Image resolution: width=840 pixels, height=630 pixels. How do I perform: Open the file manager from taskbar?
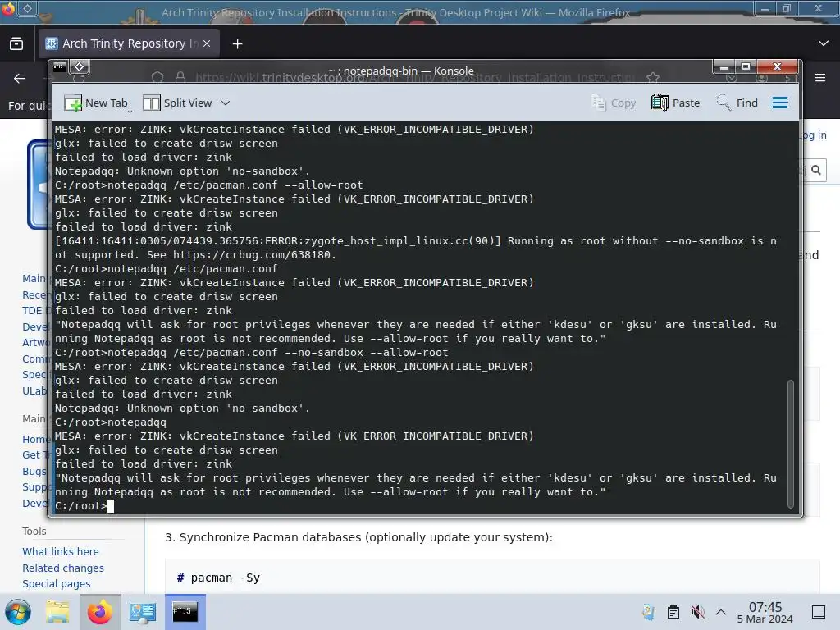tap(57, 612)
